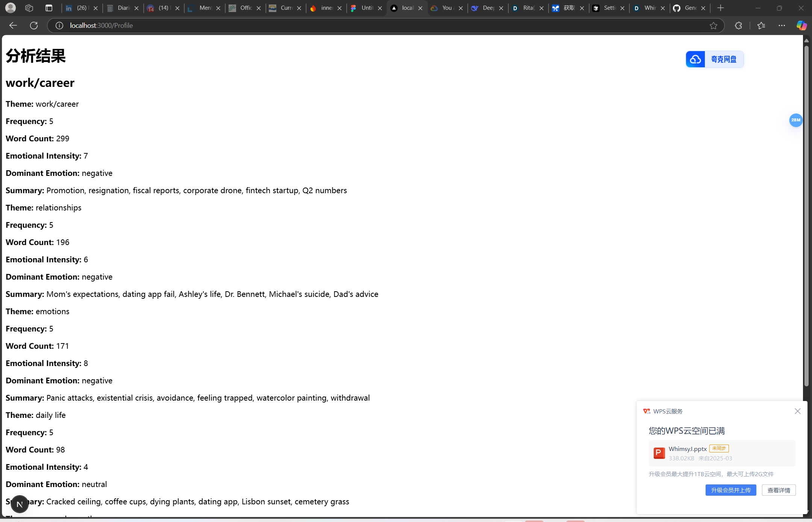Open the favorites list icon
Screen dimensions: 812x522
click(761, 26)
